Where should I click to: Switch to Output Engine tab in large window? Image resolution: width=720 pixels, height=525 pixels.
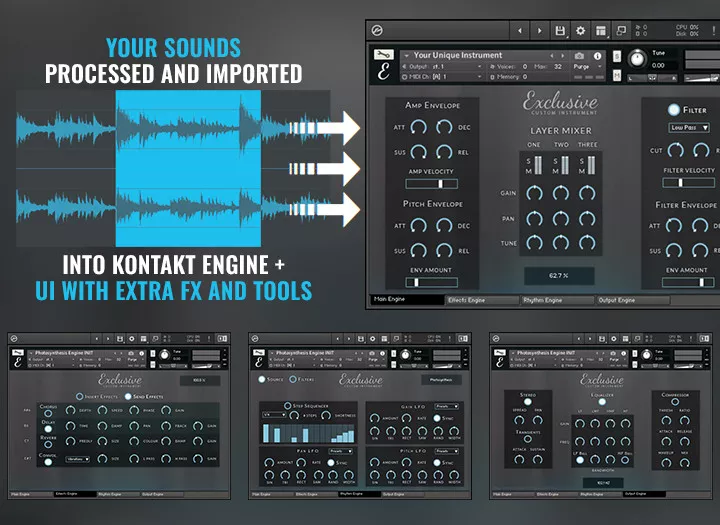click(x=633, y=300)
